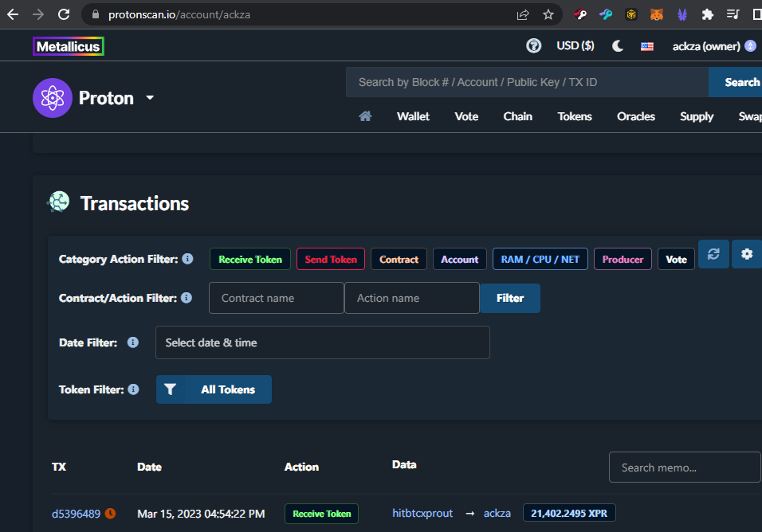Open the Chain navigation item
The height and width of the screenshot is (532, 762).
coord(518,116)
